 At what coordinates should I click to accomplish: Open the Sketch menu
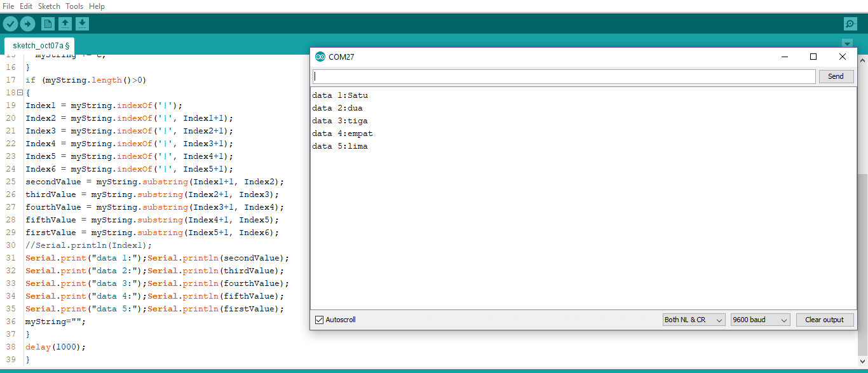[x=49, y=6]
